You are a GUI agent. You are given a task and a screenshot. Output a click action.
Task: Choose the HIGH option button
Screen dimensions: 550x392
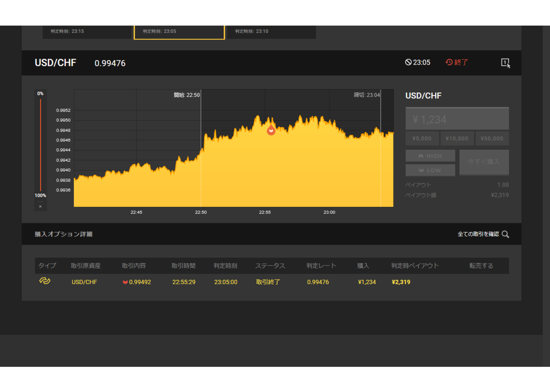click(x=430, y=156)
